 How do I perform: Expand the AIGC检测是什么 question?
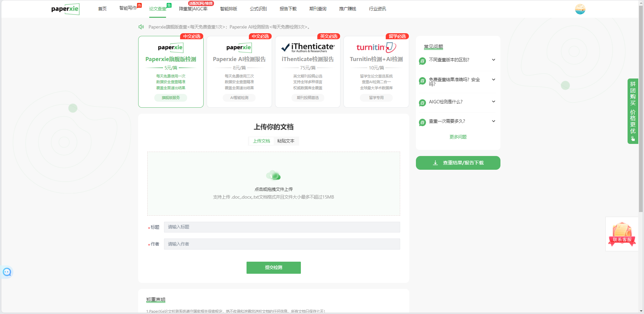458,102
